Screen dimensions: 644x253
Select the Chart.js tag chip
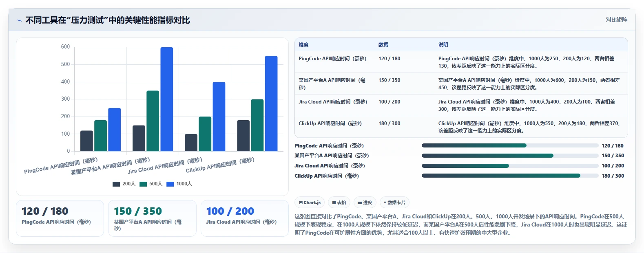310,202
